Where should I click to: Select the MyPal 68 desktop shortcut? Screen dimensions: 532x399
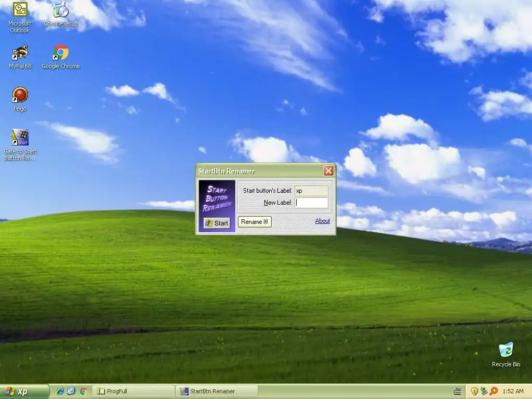click(x=20, y=57)
